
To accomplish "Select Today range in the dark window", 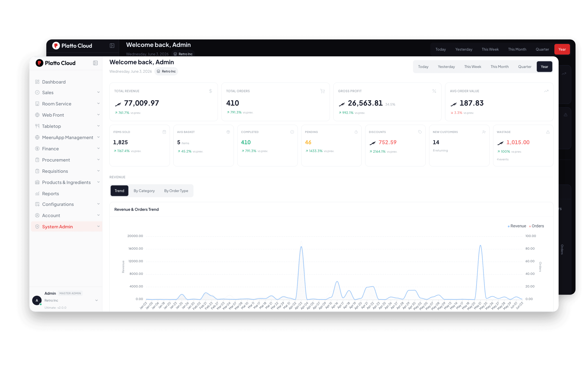I will 440,49.
